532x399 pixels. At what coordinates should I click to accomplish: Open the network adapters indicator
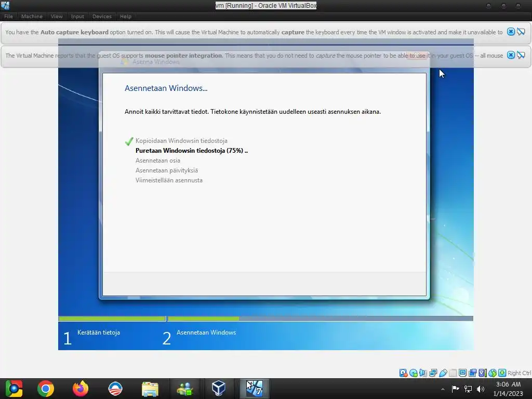433,373
